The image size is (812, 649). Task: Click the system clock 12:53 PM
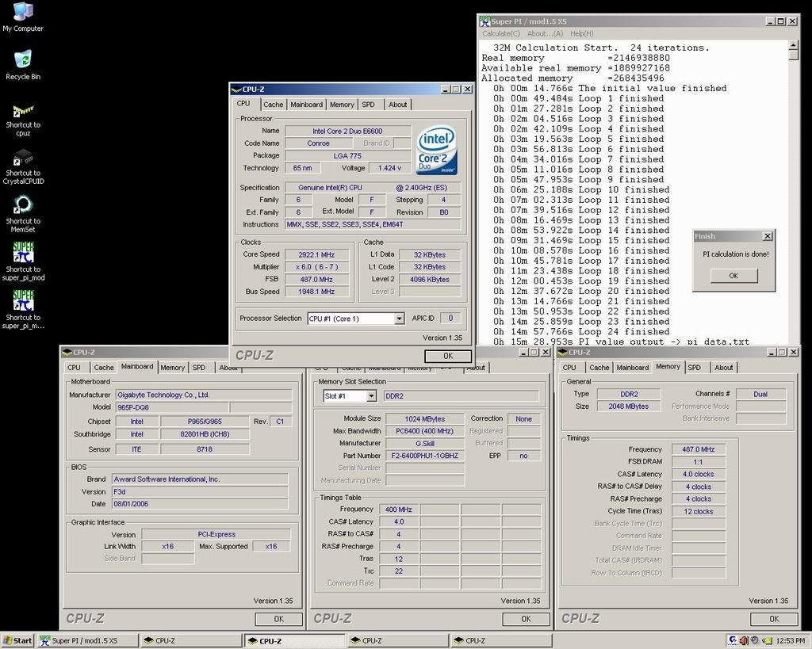[791, 641]
